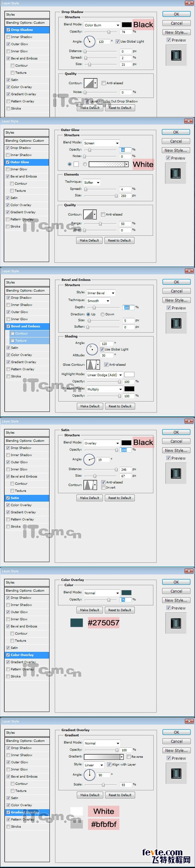The image size is (195, 868).
Task: Click New Style button in the Satin dialog
Action: [176, 450]
